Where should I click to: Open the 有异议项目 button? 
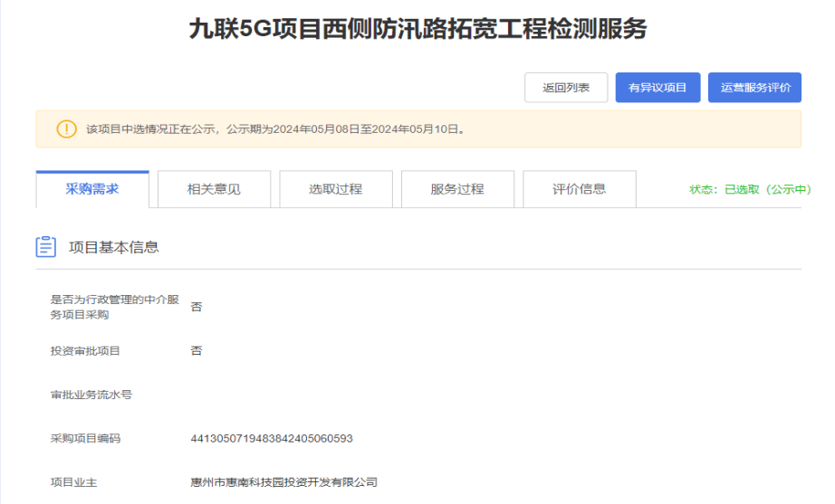pos(657,88)
